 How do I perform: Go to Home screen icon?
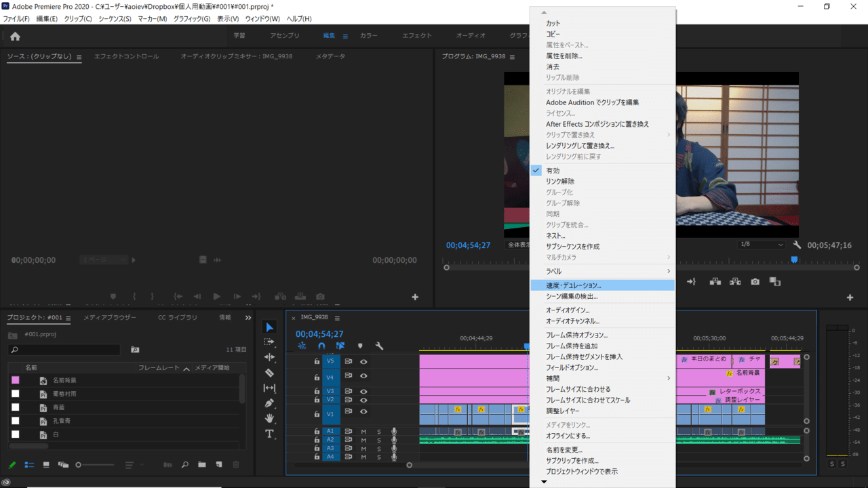[x=15, y=36]
